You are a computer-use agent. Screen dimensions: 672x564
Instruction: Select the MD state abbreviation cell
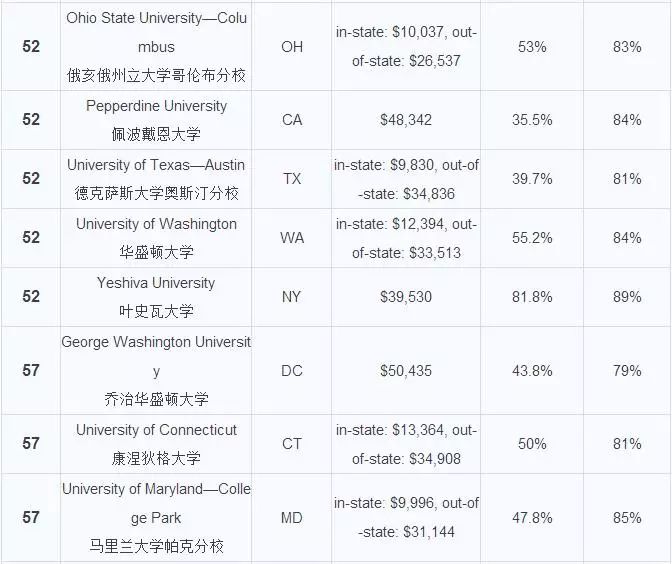(292, 518)
